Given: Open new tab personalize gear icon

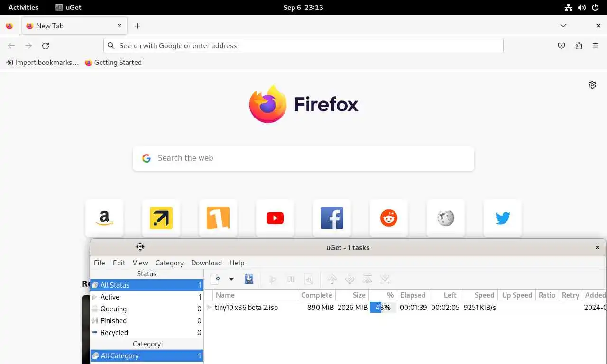Looking at the screenshot, I should tap(592, 85).
